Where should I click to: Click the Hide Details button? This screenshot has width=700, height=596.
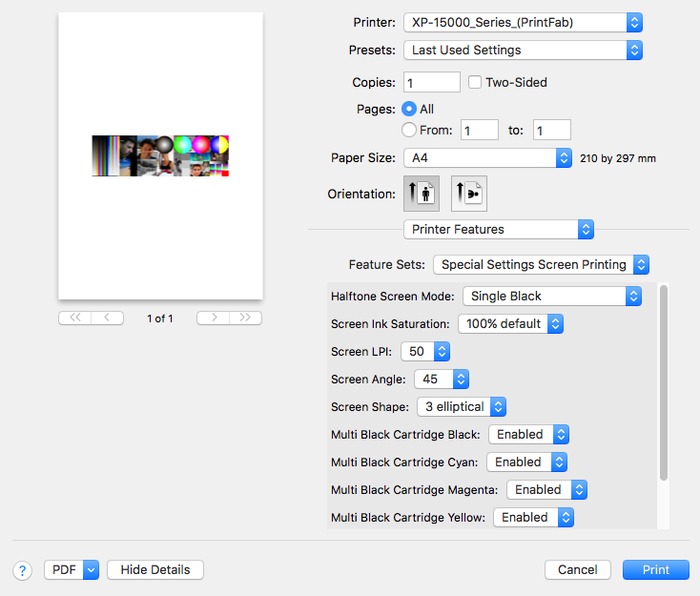[x=155, y=569]
